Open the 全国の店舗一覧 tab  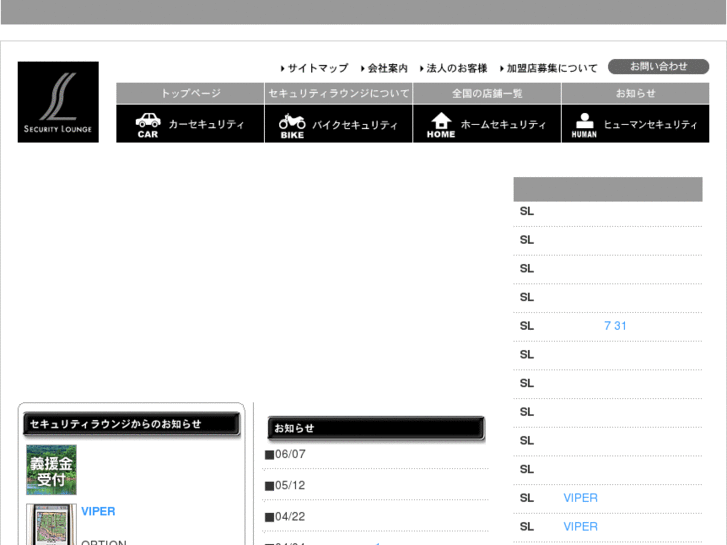487,93
